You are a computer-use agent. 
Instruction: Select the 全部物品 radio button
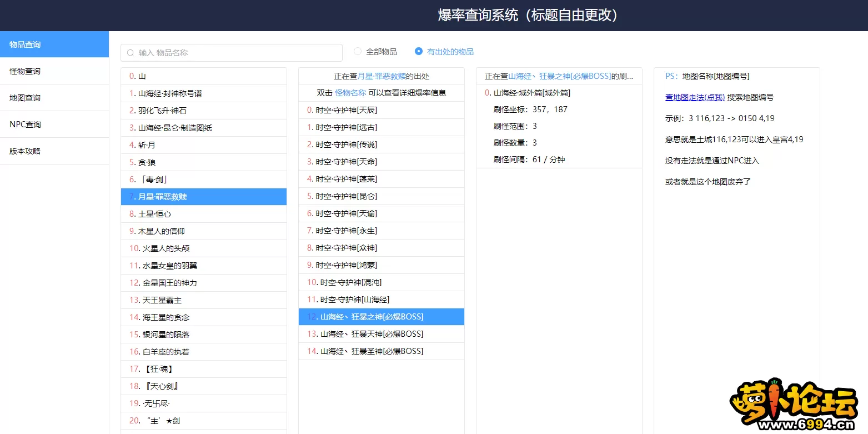(x=358, y=51)
